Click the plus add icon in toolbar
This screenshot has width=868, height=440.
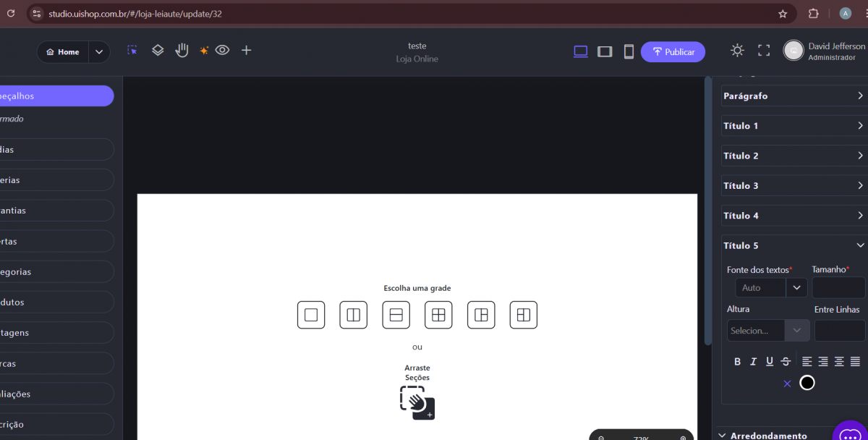246,51
